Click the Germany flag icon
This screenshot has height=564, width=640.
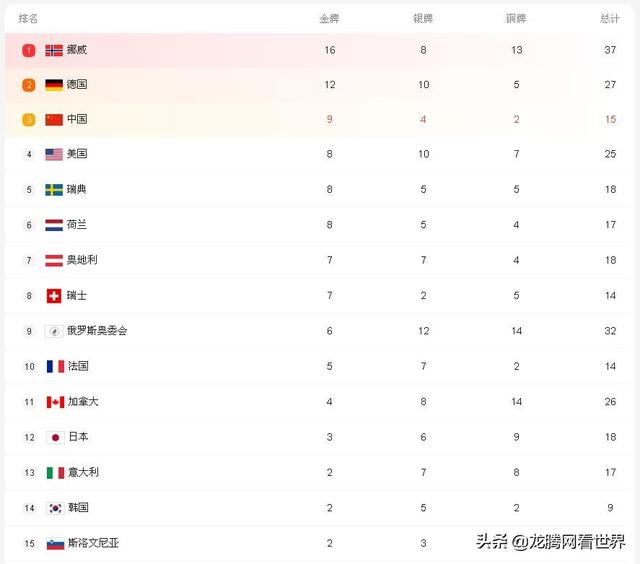[x=54, y=85]
